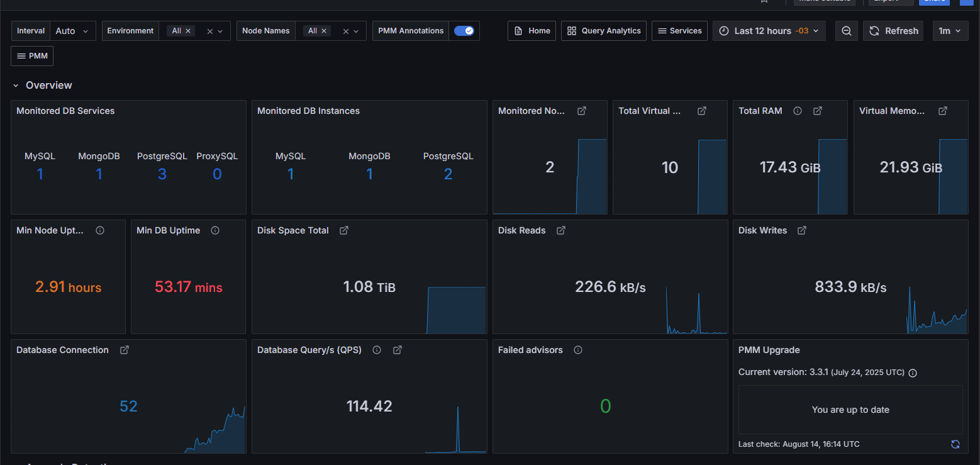Remove the All tag from Node Names filter
The height and width of the screenshot is (465, 980).
coord(324,31)
